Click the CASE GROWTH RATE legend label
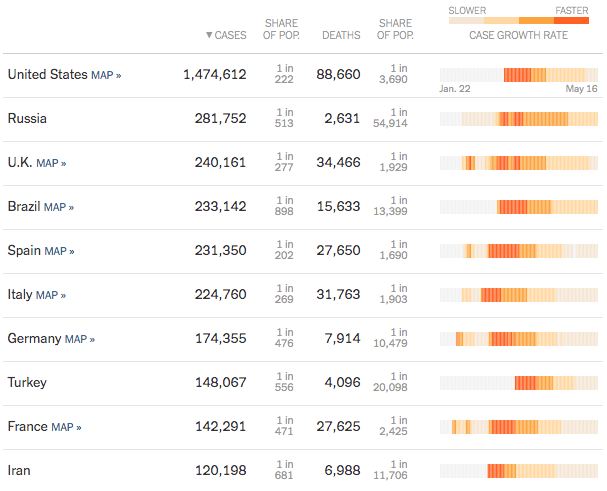607x491 pixels. click(518, 35)
